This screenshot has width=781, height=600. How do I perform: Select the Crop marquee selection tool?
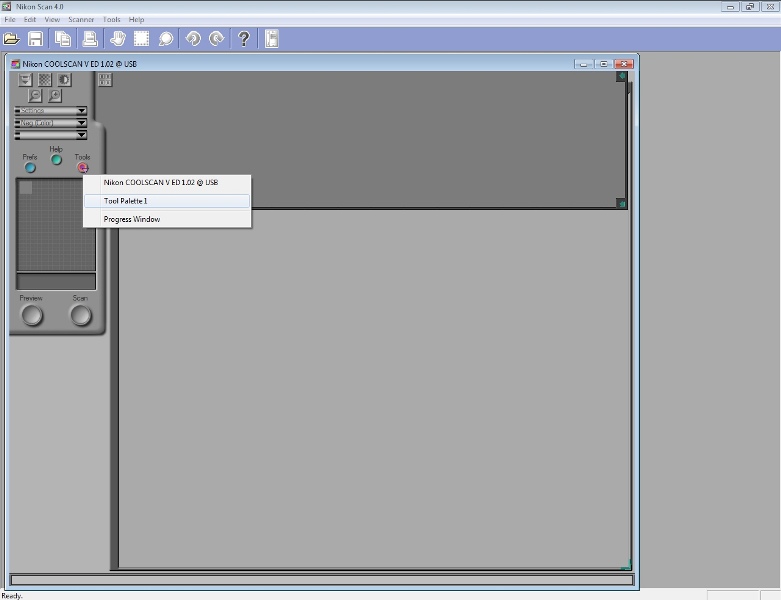[x=141, y=39]
